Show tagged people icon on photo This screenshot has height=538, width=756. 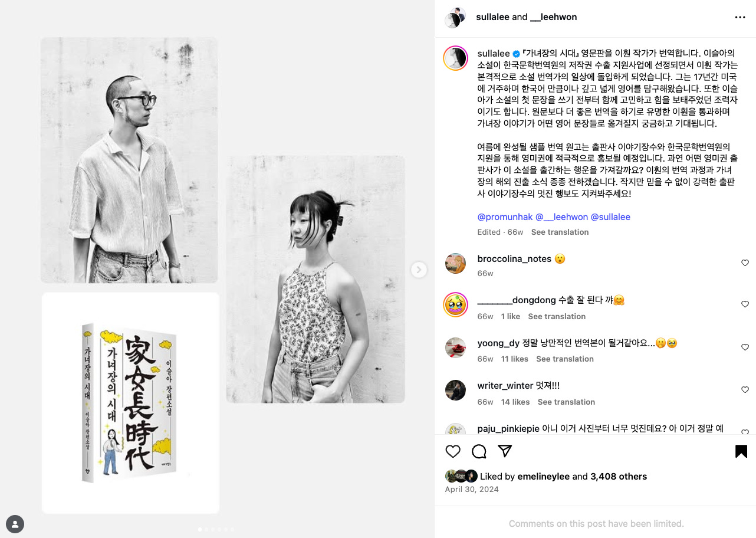point(15,523)
